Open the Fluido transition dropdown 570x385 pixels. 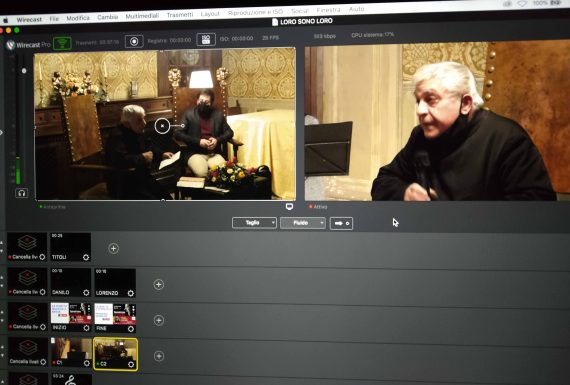(x=302, y=223)
